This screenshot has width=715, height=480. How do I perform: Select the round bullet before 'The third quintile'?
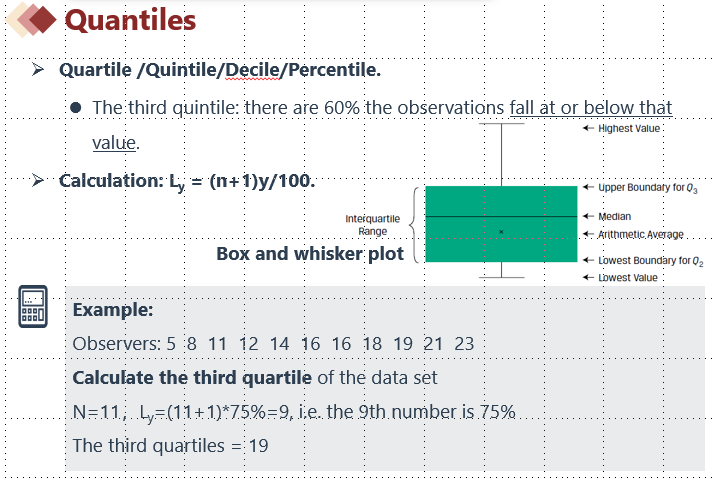coord(76,108)
